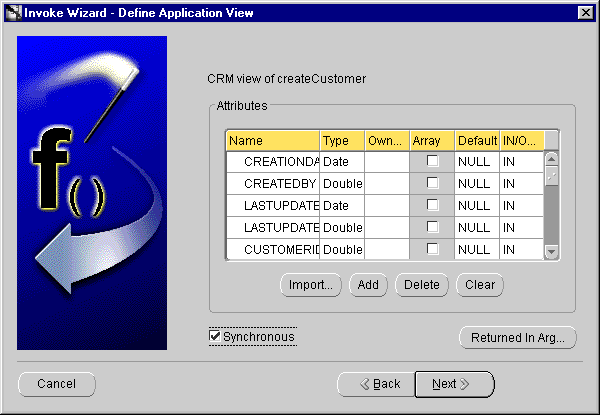The height and width of the screenshot is (415, 600).
Task: Open the Returned In Arg... dialog
Action: (518, 338)
